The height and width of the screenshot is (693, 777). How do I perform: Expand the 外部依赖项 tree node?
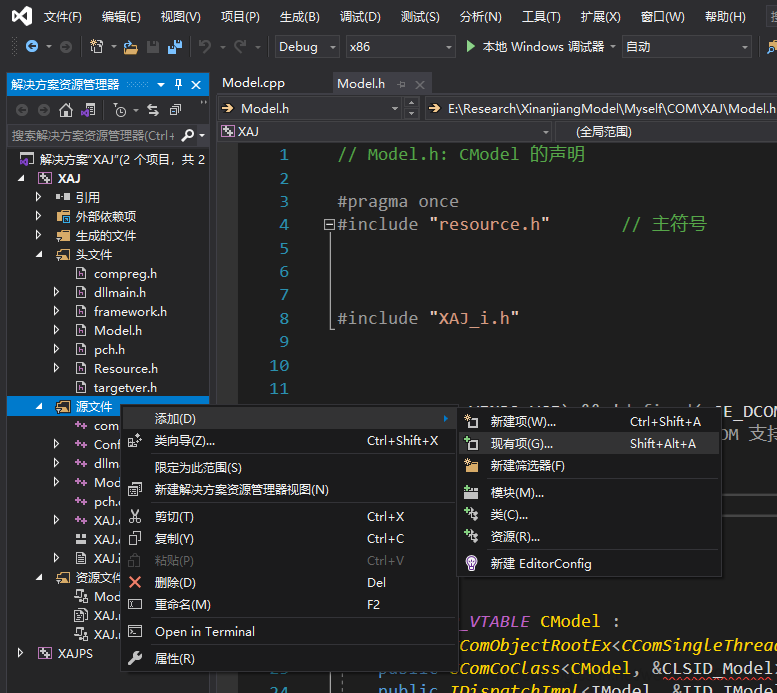click(39, 216)
